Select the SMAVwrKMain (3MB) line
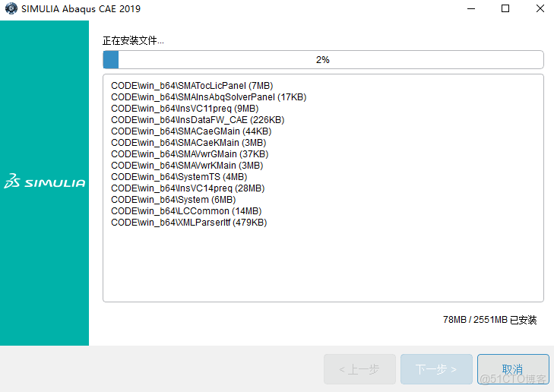The height and width of the screenshot is (392, 554). click(187, 166)
